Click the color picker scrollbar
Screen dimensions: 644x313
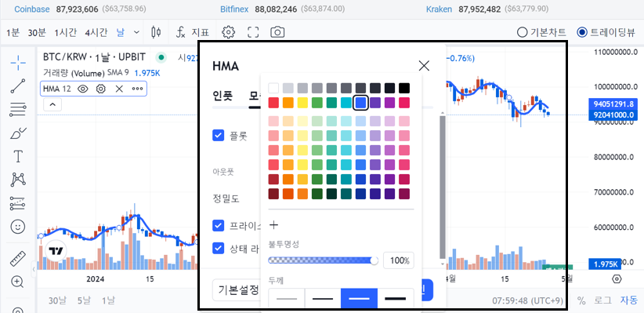pos(443,187)
